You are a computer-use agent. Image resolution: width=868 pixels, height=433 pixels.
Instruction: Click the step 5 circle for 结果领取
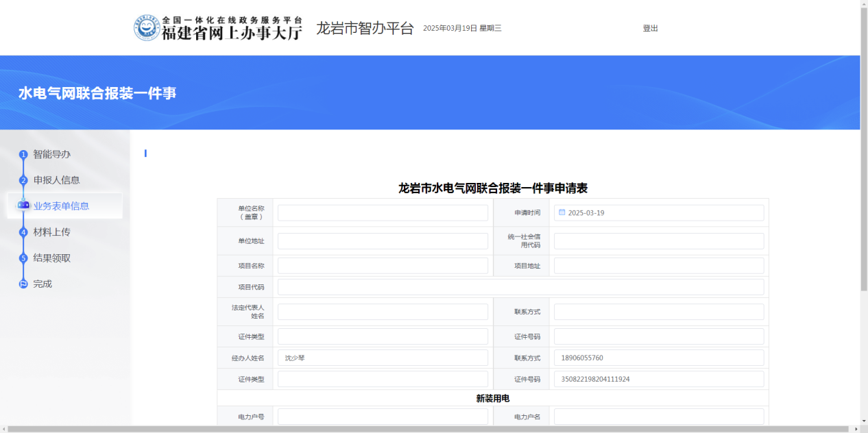point(23,258)
